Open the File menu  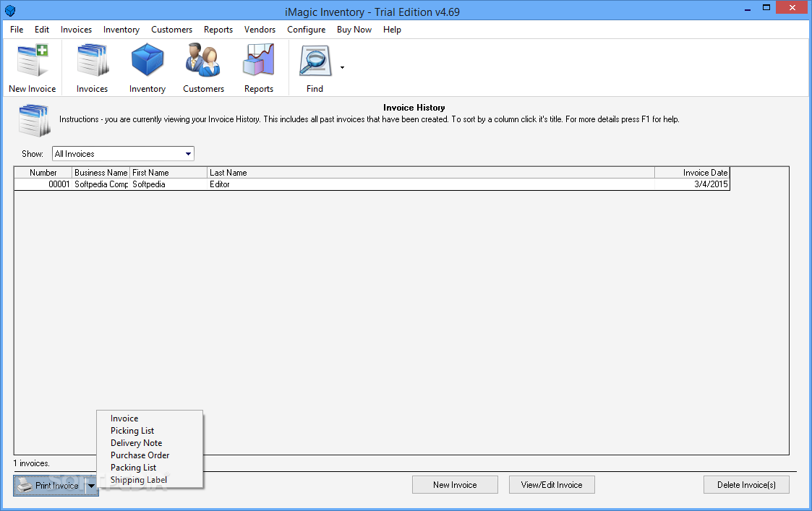pyautogui.click(x=17, y=30)
